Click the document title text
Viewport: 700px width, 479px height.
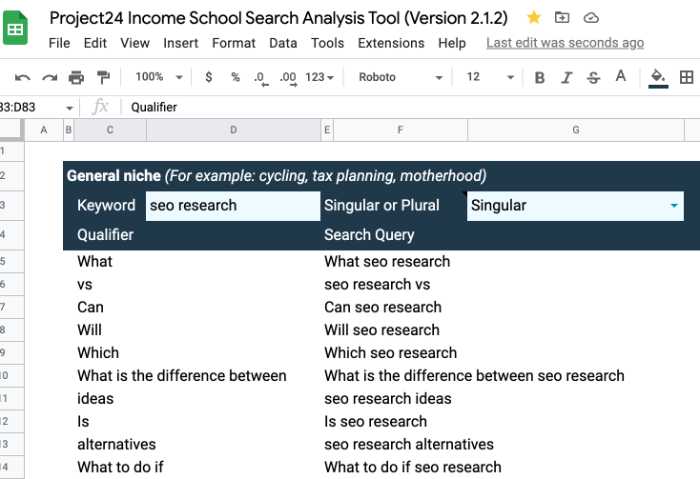click(279, 18)
